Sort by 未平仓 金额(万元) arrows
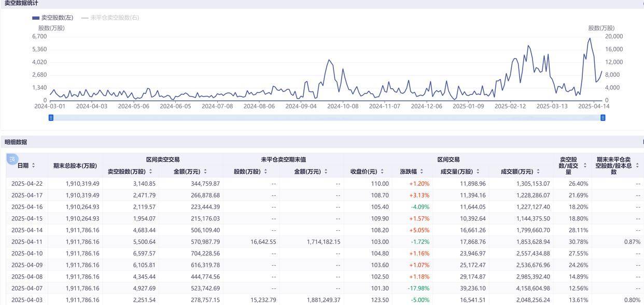 (326, 172)
